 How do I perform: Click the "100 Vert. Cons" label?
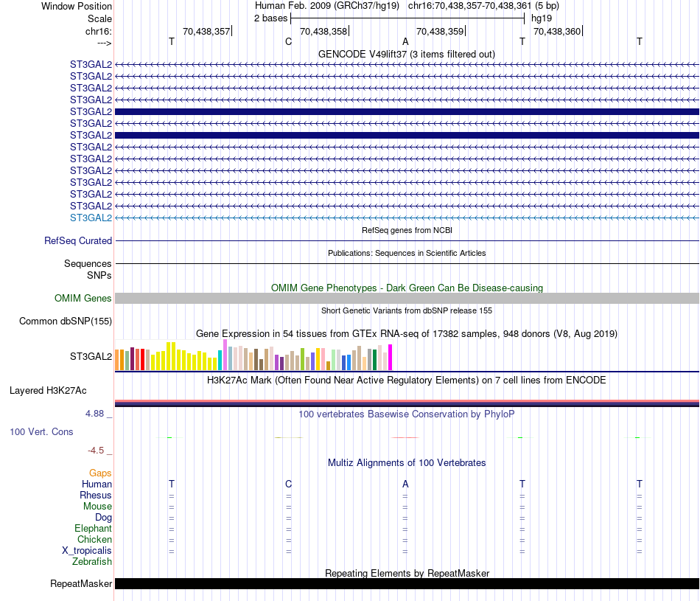tap(41, 431)
